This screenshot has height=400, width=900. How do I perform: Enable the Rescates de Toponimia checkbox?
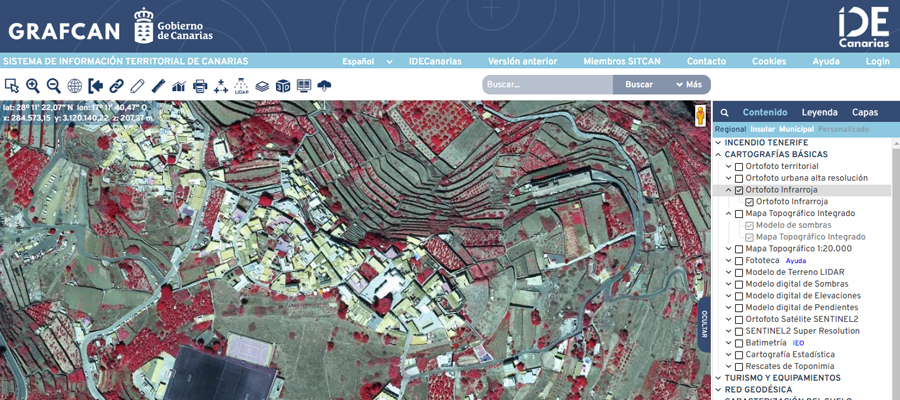739,367
